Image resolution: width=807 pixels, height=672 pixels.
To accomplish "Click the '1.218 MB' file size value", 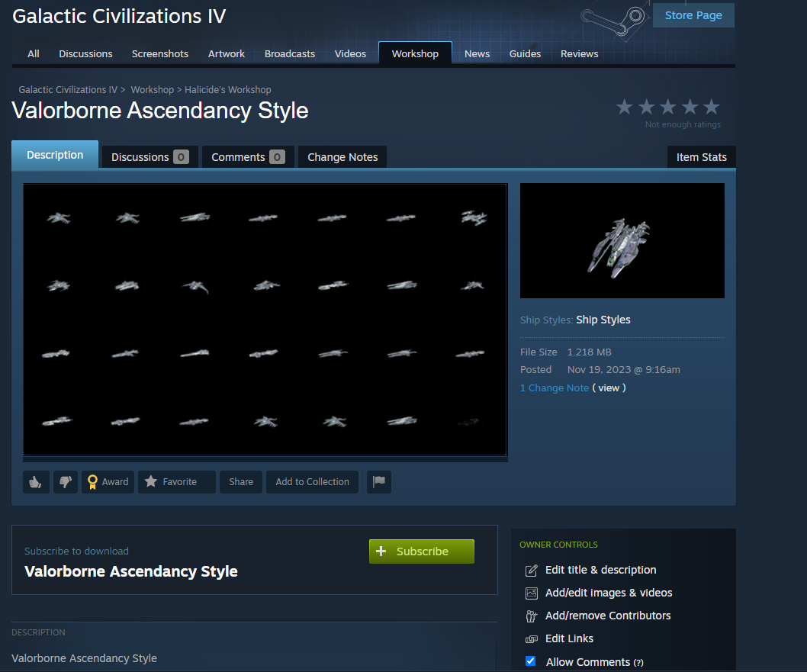I will coord(590,352).
